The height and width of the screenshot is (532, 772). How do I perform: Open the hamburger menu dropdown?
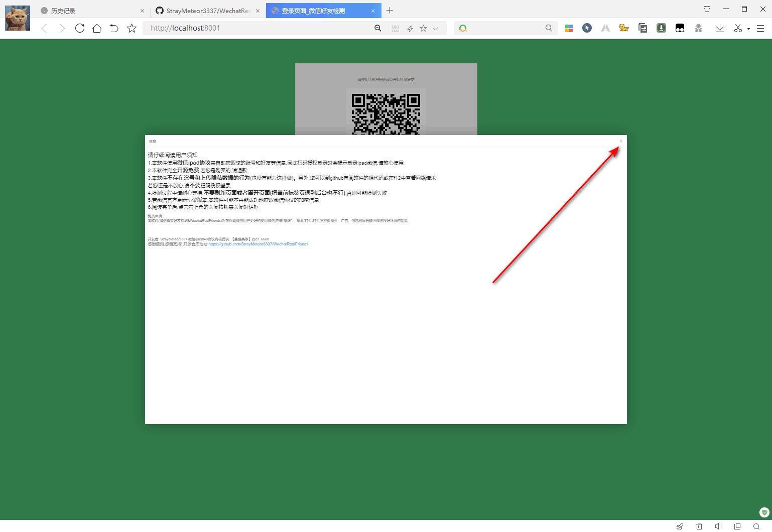tap(761, 28)
